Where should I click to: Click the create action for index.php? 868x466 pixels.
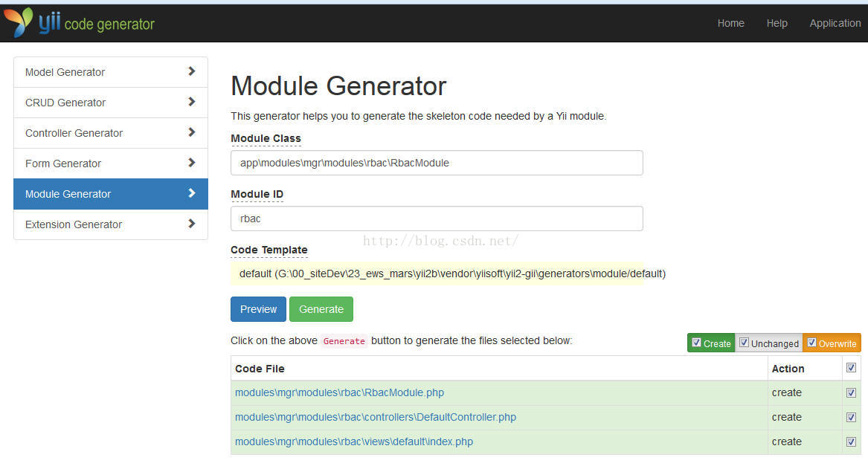[x=787, y=441]
